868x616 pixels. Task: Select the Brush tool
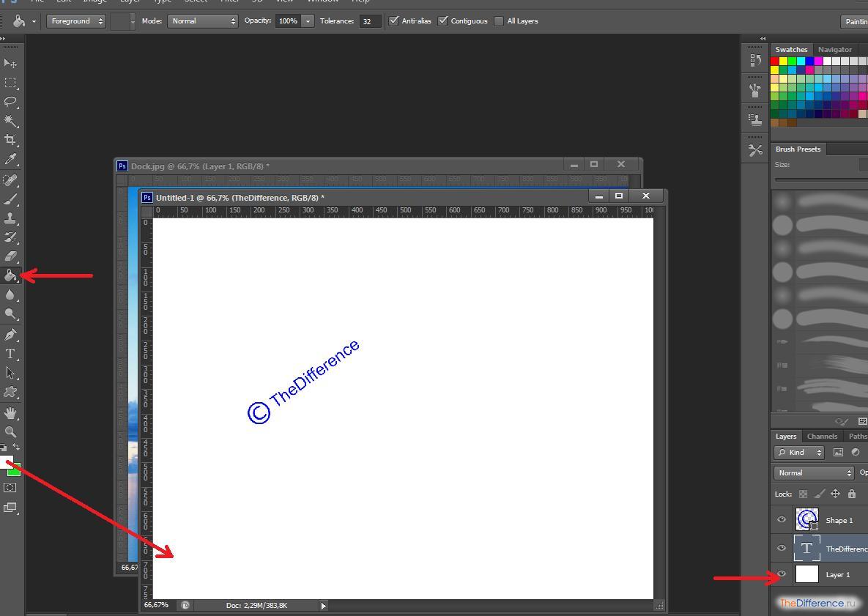click(x=10, y=199)
